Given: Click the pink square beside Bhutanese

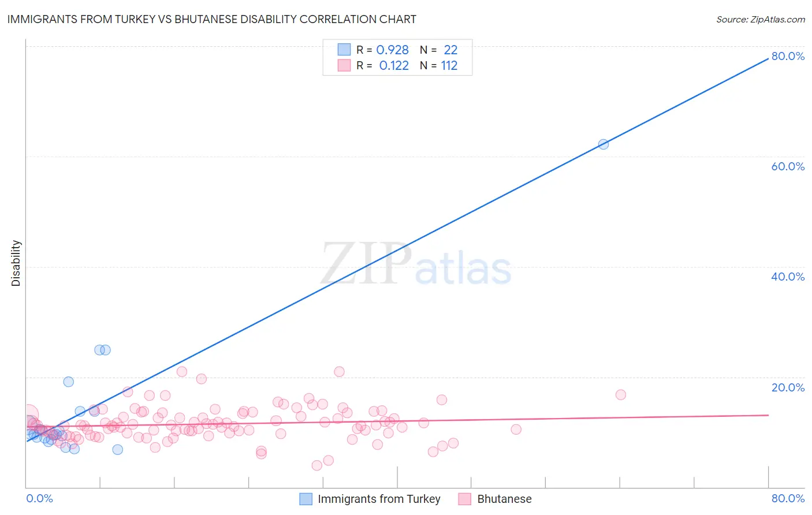Looking at the screenshot, I should [x=464, y=499].
